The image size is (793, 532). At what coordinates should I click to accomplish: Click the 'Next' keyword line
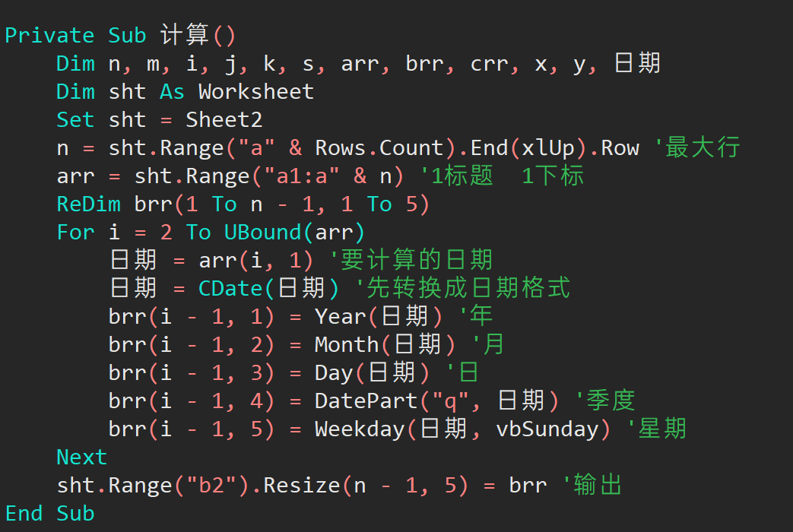pos(81,457)
